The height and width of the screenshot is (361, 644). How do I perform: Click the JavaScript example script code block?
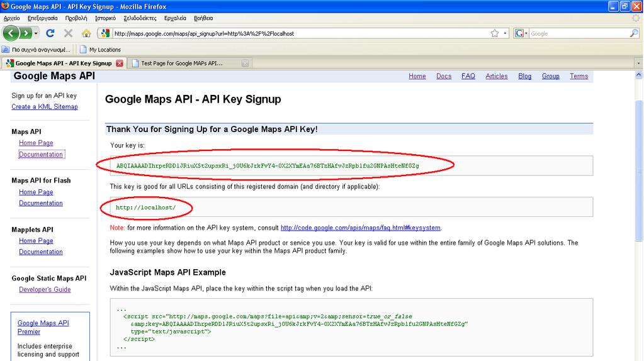pyautogui.click(x=351, y=328)
